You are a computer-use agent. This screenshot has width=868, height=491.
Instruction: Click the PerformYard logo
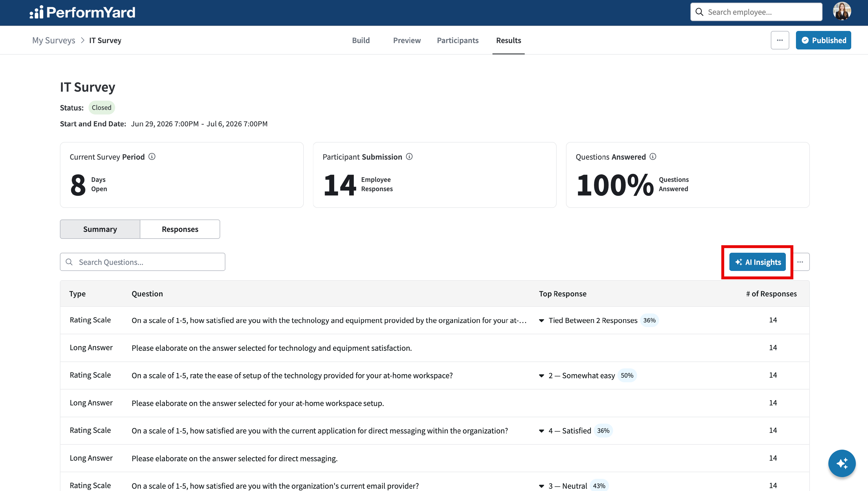click(x=82, y=12)
